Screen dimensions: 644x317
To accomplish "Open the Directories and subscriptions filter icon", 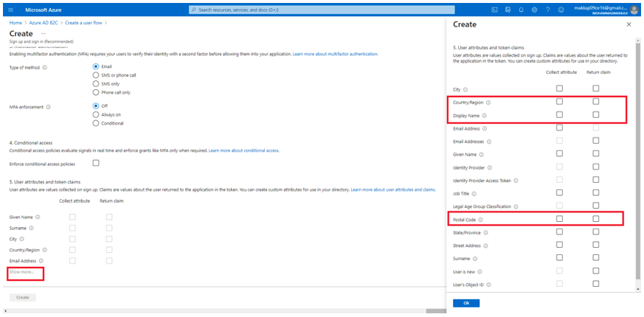I will [508, 10].
